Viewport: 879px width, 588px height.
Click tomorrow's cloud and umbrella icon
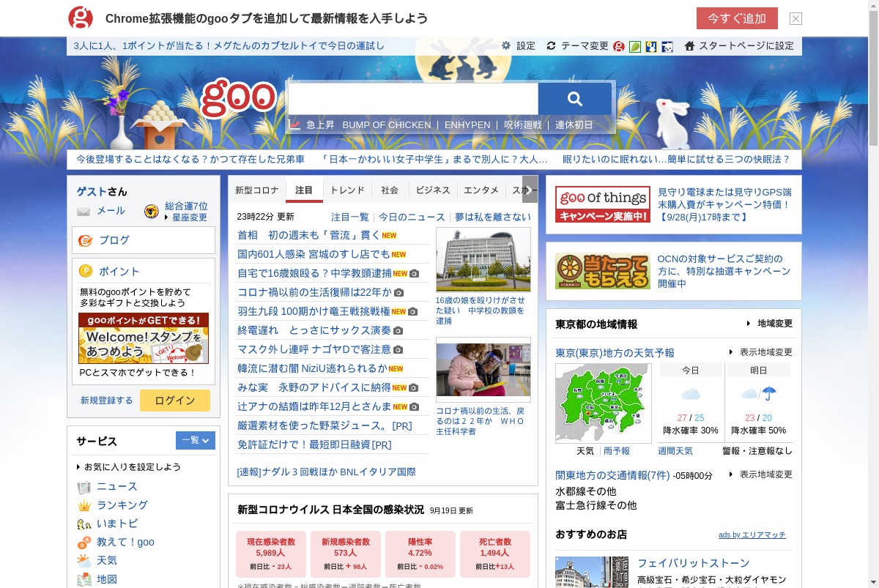point(759,394)
